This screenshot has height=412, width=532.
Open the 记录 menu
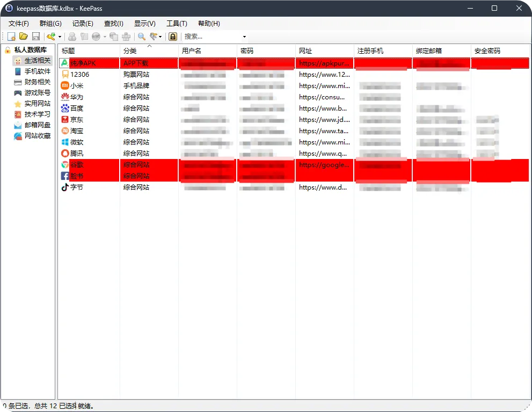tap(82, 23)
